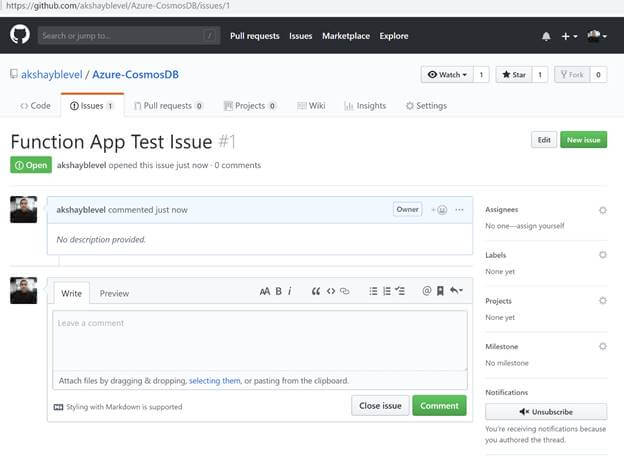
Task: Reference an issue with the bookmark icon
Action: pos(440,291)
